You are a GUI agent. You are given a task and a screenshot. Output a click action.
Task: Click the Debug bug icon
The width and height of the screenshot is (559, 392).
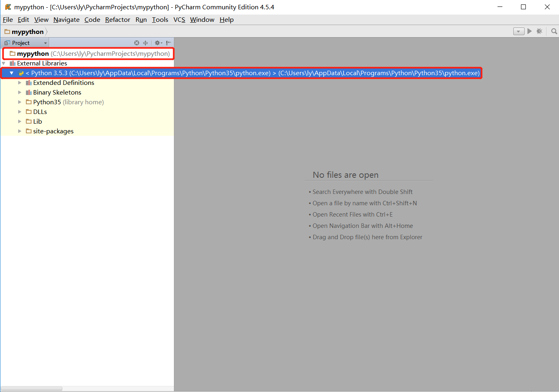click(539, 31)
